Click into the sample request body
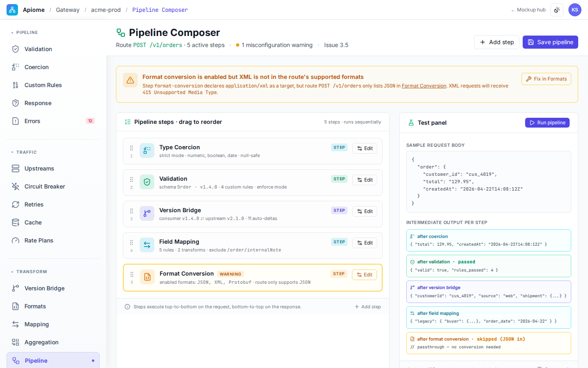Image resolution: width=588 pixels, height=368 pixels. coord(489,182)
